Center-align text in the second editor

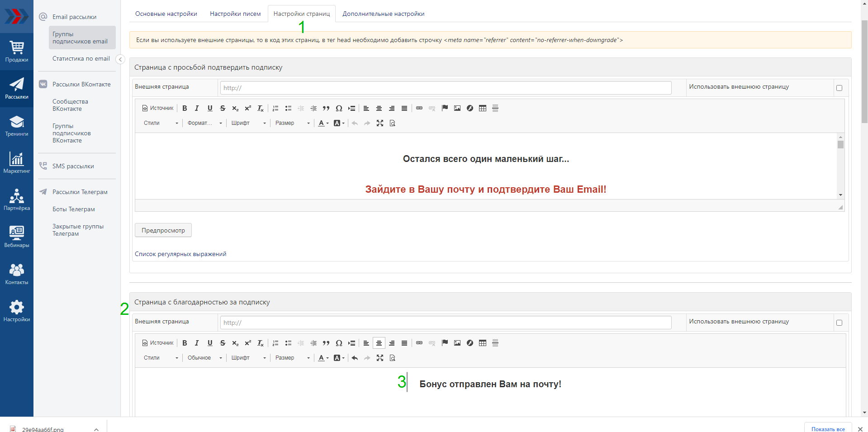tap(379, 343)
